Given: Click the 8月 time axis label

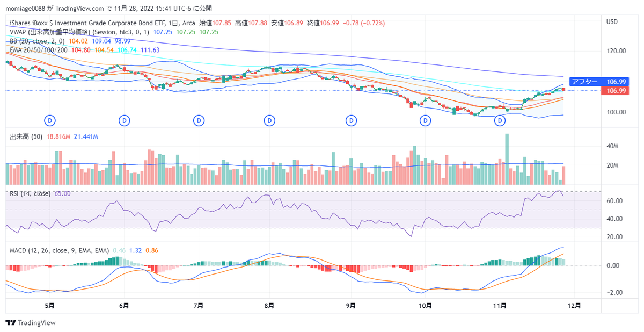Looking at the screenshot, I should click(269, 305).
